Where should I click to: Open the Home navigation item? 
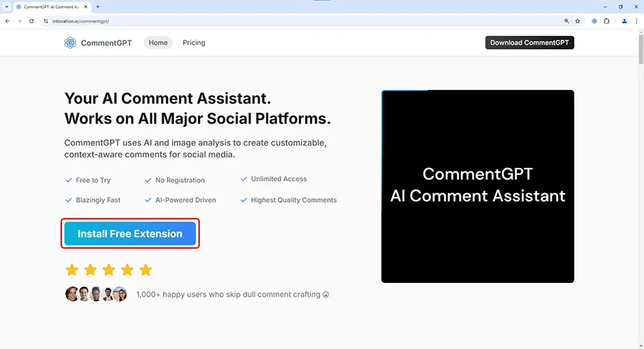(158, 42)
